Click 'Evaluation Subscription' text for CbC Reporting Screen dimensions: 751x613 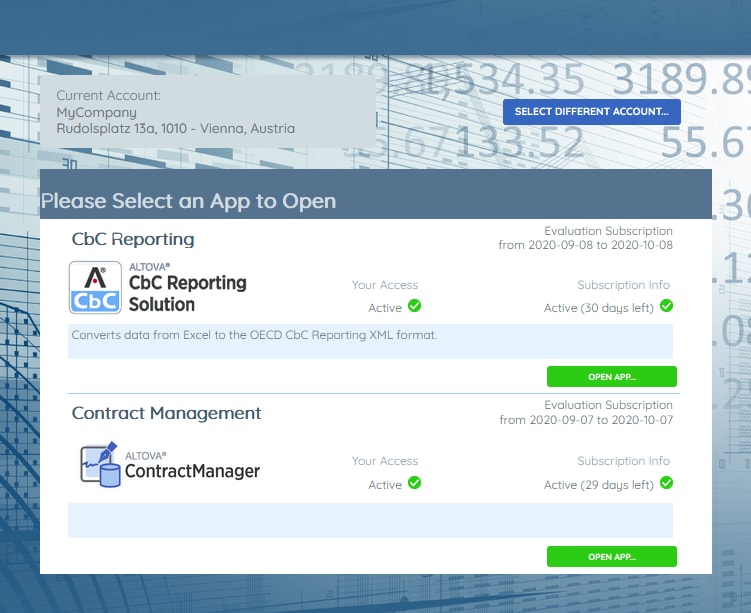pyautogui.click(x=608, y=231)
